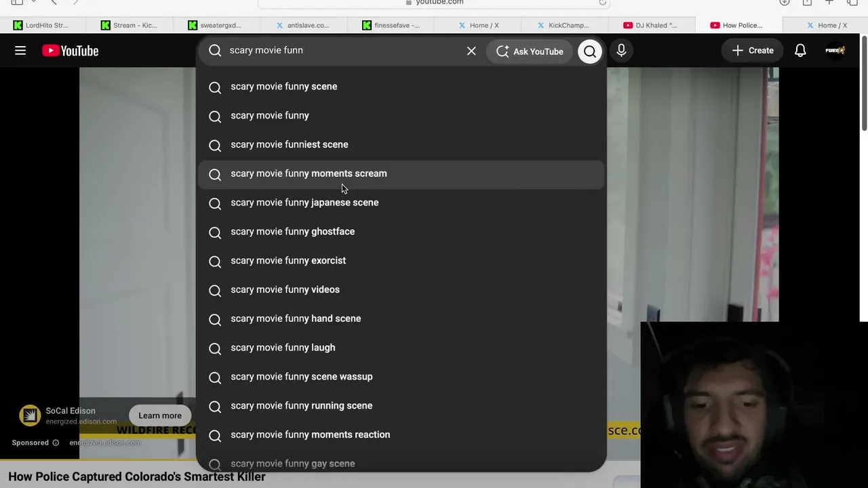Choose suggestion 'scary movie funny scene'
Screen dimensions: 868x488
pos(401,87)
